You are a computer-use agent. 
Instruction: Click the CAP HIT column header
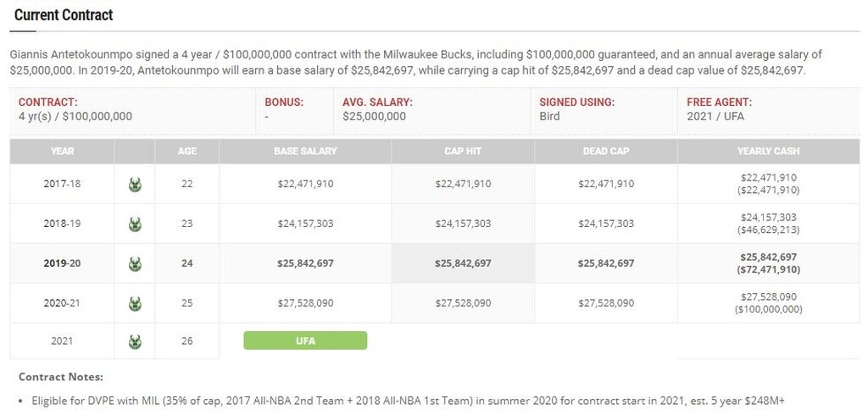[463, 152]
